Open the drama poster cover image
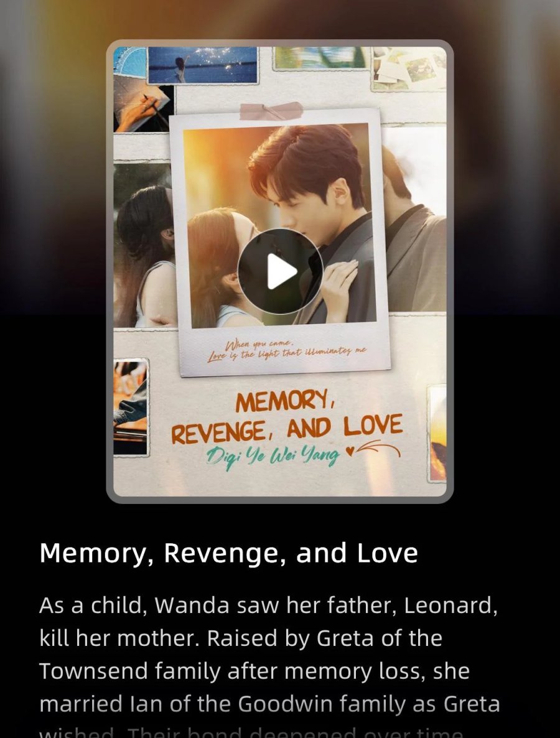Image resolution: width=560 pixels, height=738 pixels. click(280, 271)
